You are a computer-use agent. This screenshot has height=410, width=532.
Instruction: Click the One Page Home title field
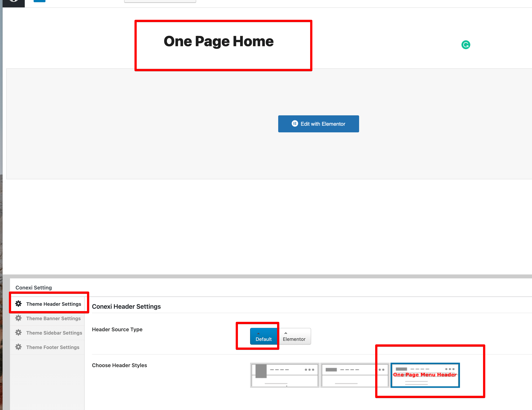click(219, 41)
